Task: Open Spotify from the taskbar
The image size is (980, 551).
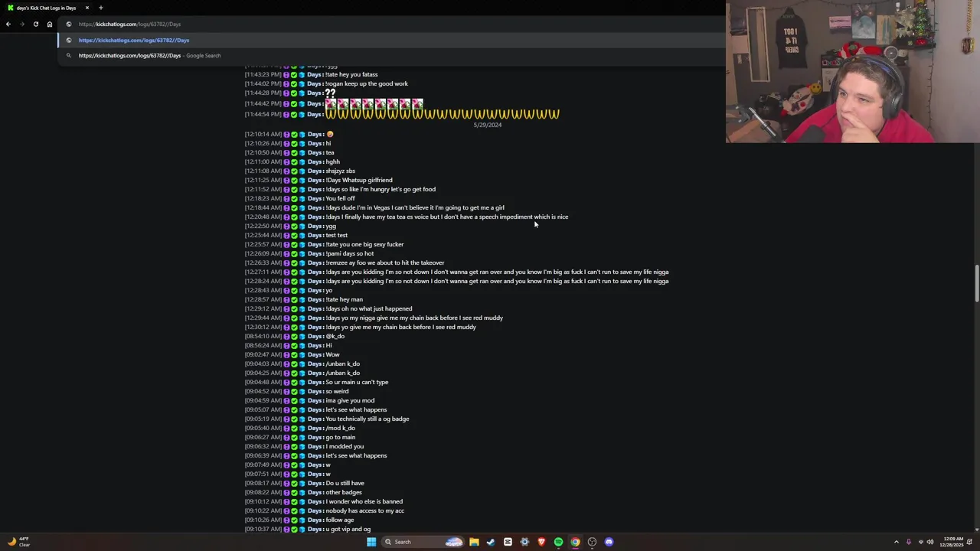Action: click(558, 542)
